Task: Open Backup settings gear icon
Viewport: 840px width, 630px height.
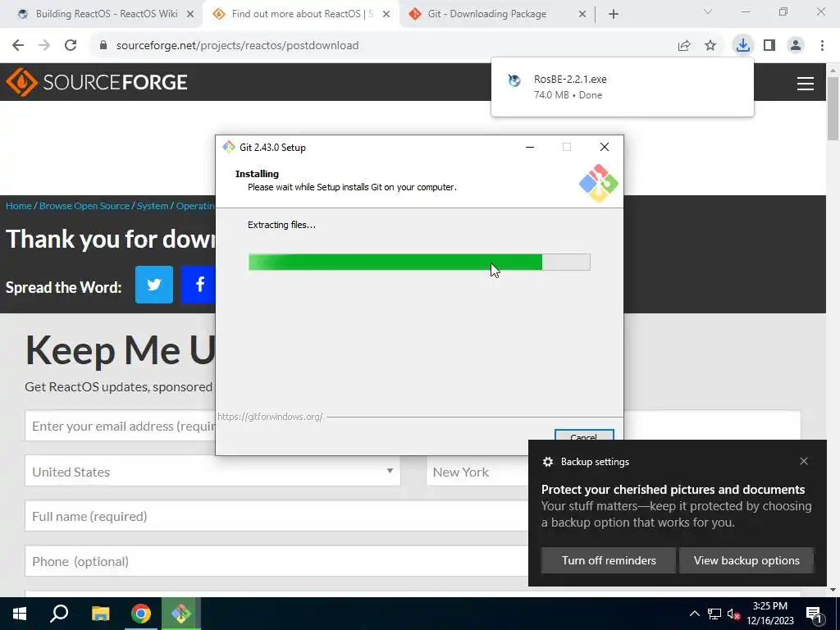Action: (x=547, y=462)
